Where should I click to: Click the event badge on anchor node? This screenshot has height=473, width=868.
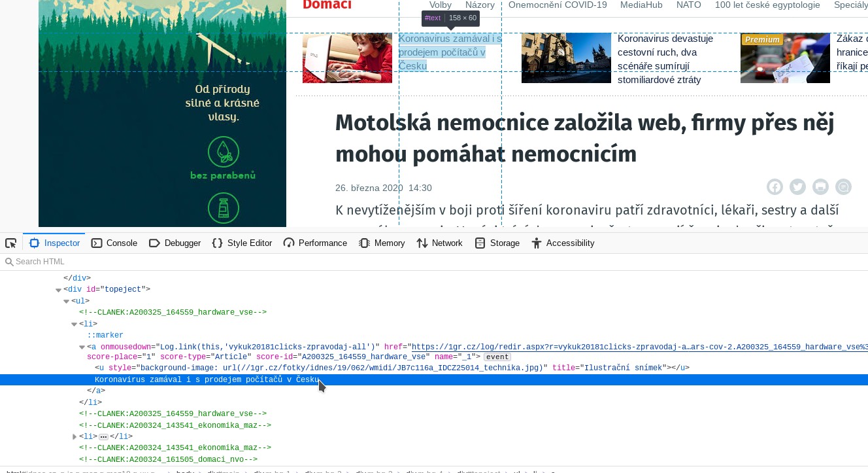pyautogui.click(x=497, y=357)
